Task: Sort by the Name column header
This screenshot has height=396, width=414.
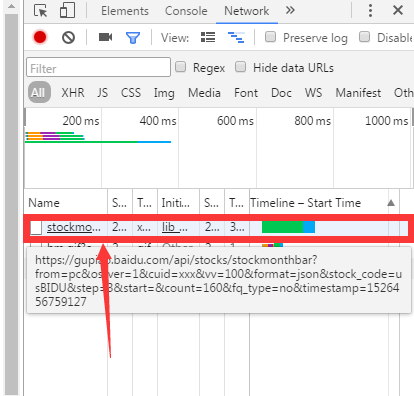Action: (x=66, y=203)
